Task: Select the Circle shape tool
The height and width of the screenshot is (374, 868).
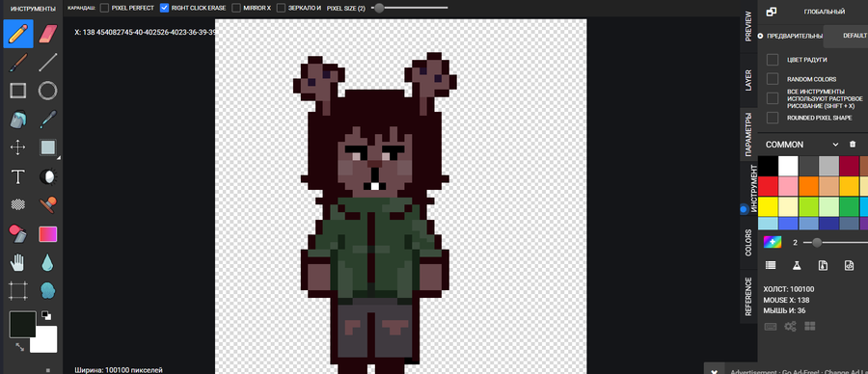Action: (48, 91)
